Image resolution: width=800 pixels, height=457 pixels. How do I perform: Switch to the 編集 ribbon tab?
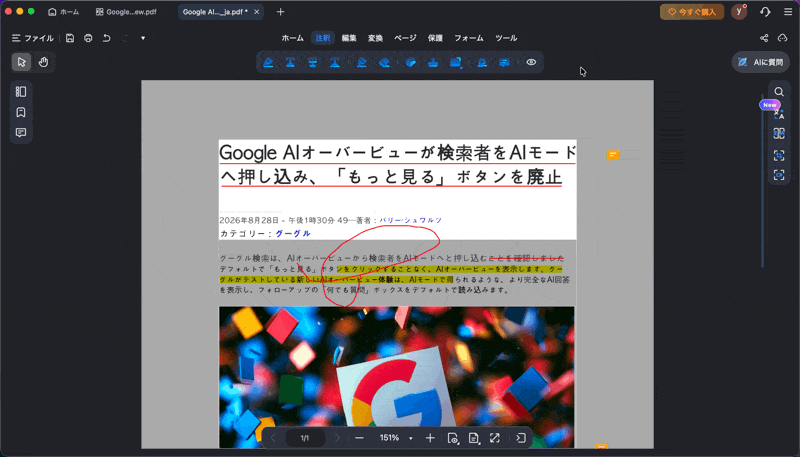[x=349, y=38]
